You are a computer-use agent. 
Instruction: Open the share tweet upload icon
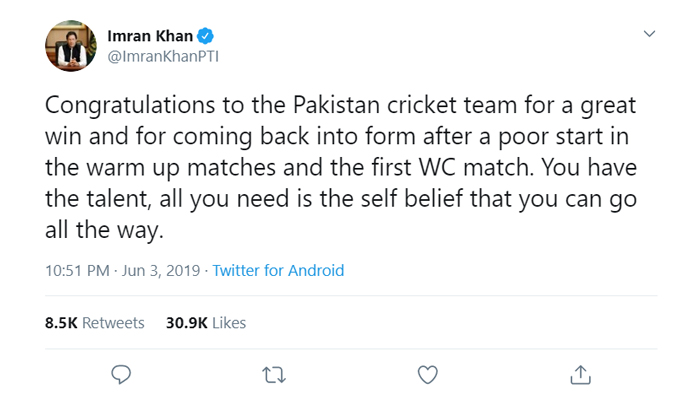580,375
